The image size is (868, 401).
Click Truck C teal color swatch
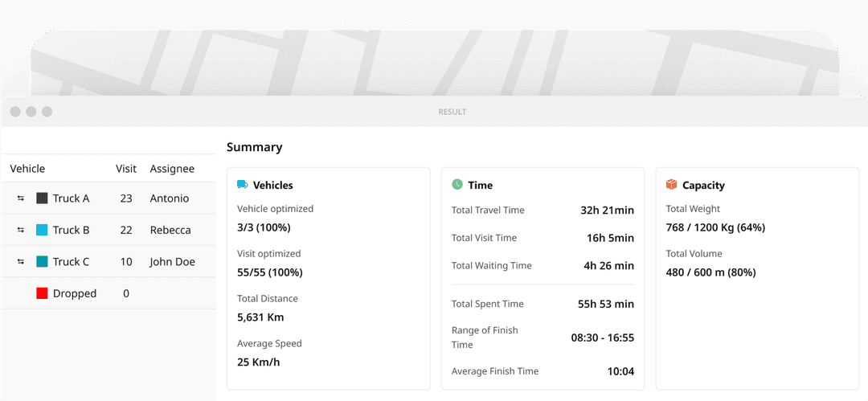coord(42,262)
